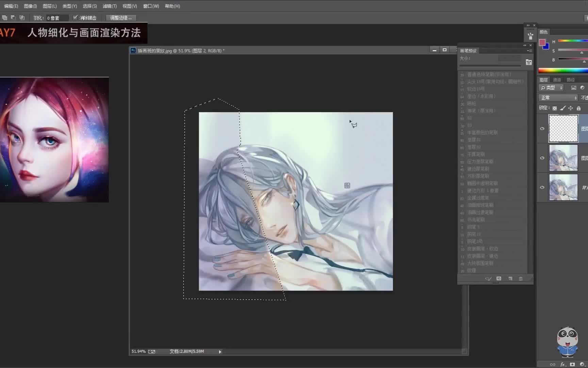Pick a color from the spectrum ramp
Viewport: 588px width, 368px height.
tap(563, 71)
